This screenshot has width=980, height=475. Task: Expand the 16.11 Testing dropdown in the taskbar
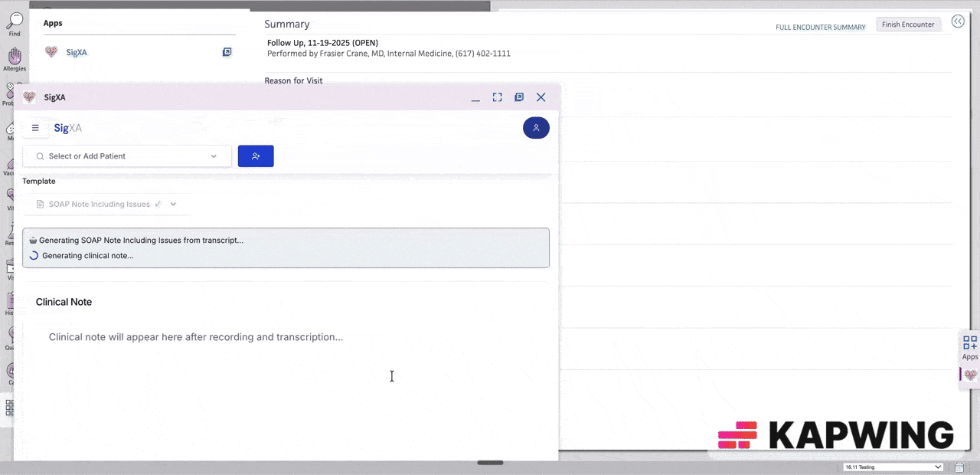(x=937, y=467)
